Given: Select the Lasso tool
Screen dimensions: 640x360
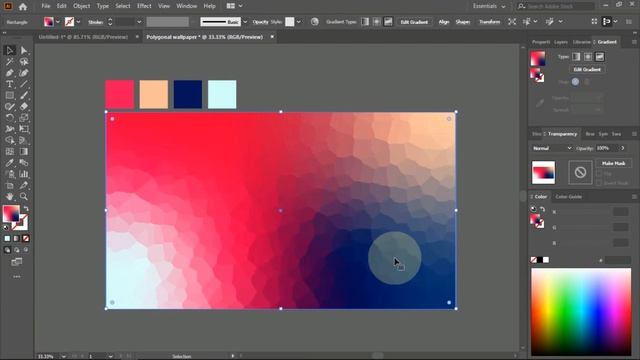Looking at the screenshot, I should pyautogui.click(x=24, y=62).
